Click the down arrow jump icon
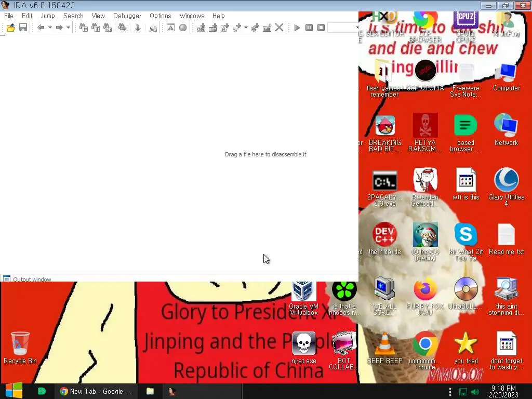The height and width of the screenshot is (399, 532). coord(138,28)
